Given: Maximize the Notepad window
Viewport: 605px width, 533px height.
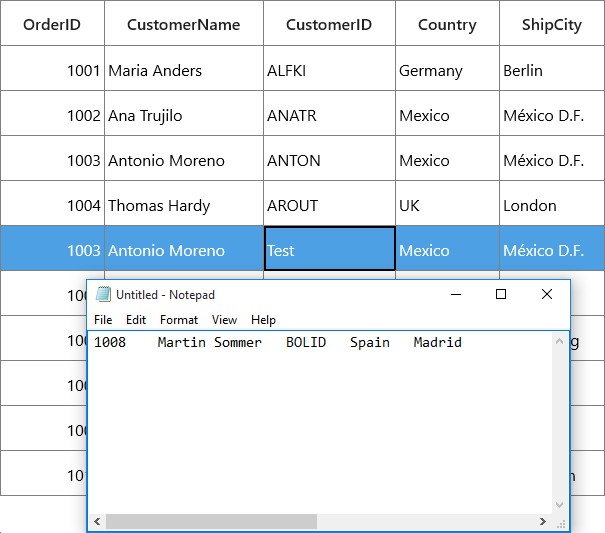Looking at the screenshot, I should 501,294.
